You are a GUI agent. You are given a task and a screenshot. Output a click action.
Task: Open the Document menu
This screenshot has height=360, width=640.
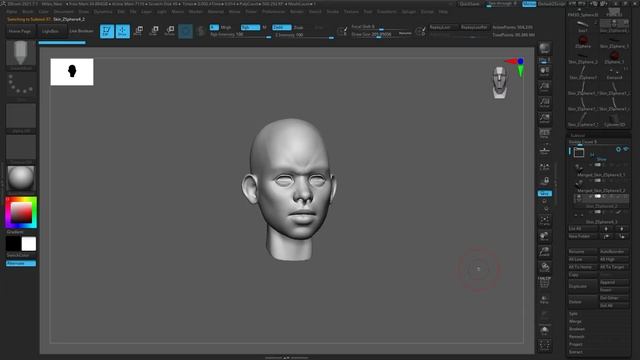63,12
